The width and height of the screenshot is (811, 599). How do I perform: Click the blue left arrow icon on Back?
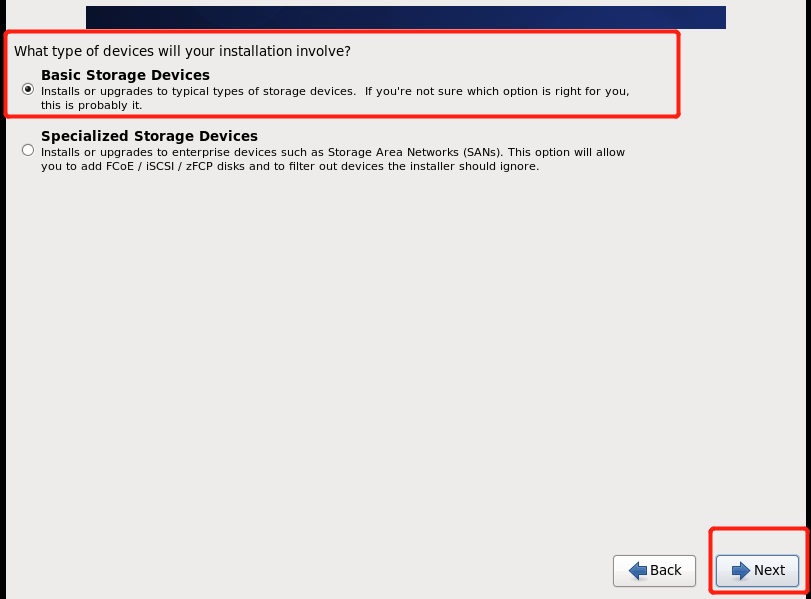point(638,571)
